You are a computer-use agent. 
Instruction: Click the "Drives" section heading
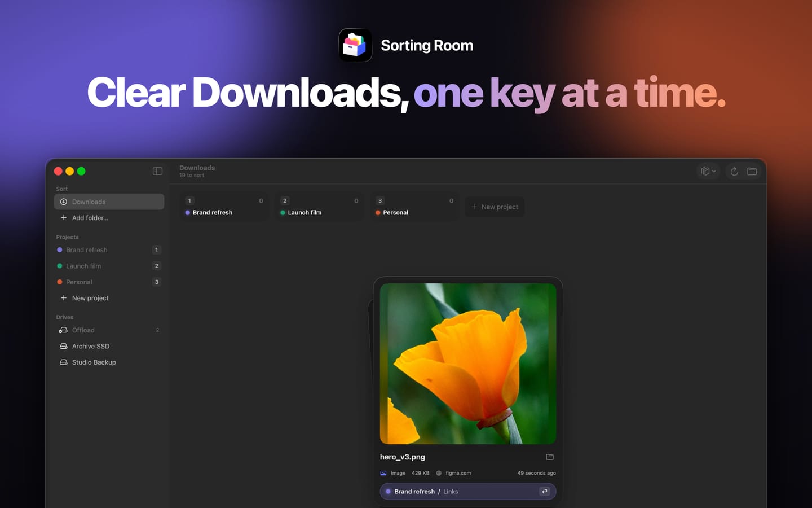pos(65,317)
